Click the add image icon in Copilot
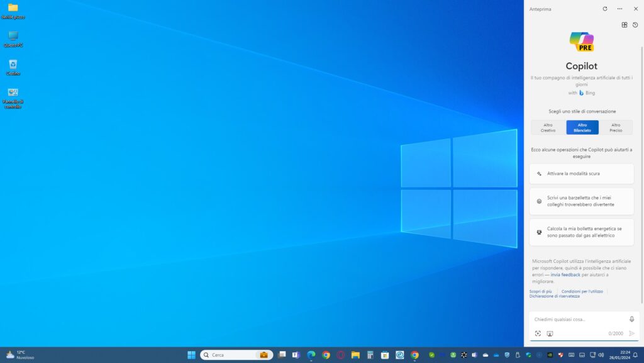The height and width of the screenshot is (363, 644). point(538,333)
